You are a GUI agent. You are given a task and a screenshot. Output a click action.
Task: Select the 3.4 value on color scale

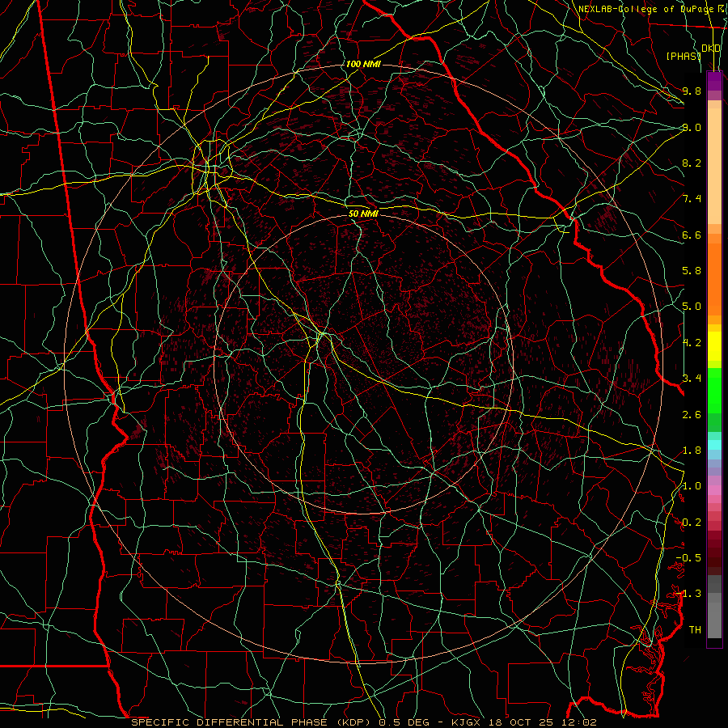coord(692,379)
